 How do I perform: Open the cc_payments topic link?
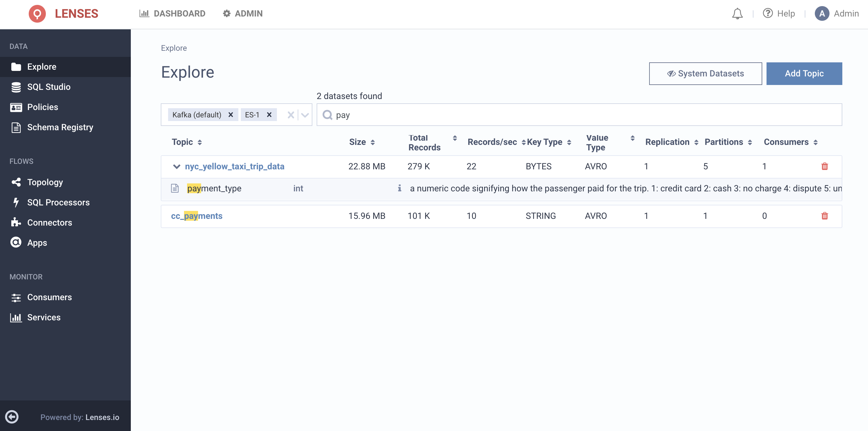197,216
